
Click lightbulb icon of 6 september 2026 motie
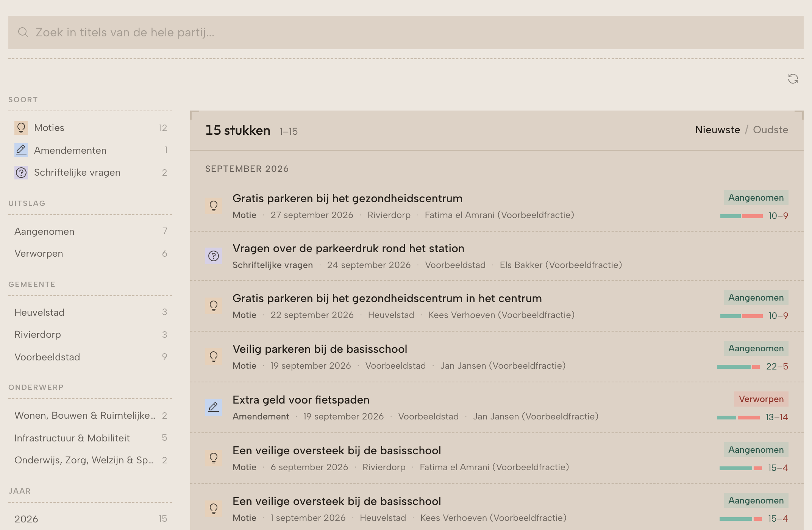click(214, 458)
